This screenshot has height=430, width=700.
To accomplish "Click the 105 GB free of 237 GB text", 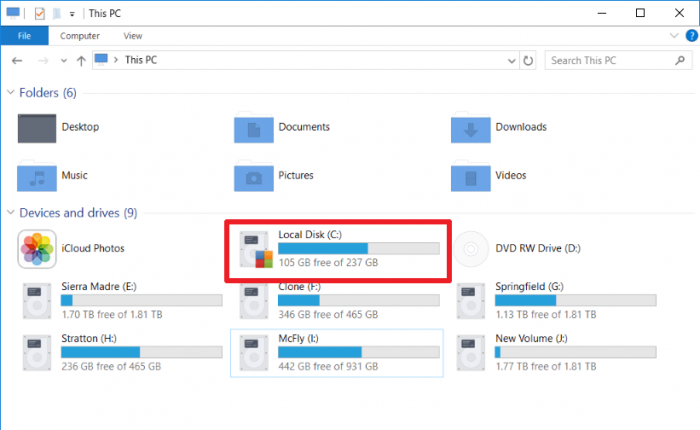I will (x=328, y=263).
